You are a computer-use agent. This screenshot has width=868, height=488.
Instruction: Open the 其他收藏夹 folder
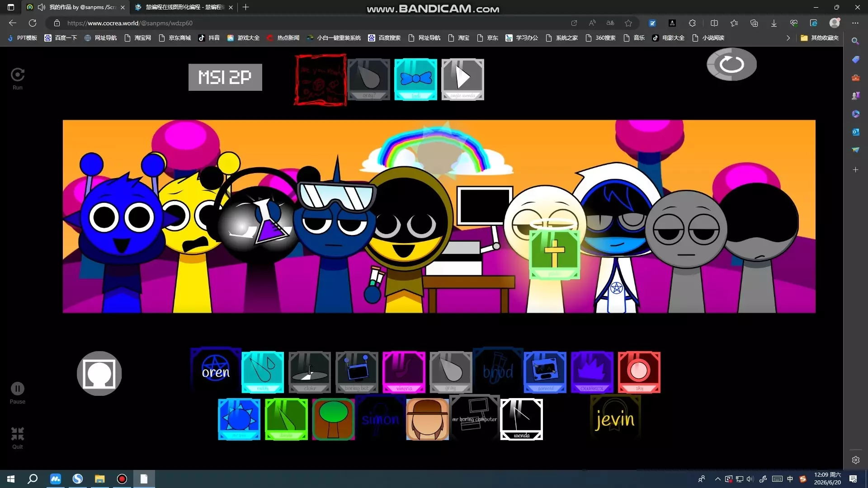pyautogui.click(x=820, y=38)
